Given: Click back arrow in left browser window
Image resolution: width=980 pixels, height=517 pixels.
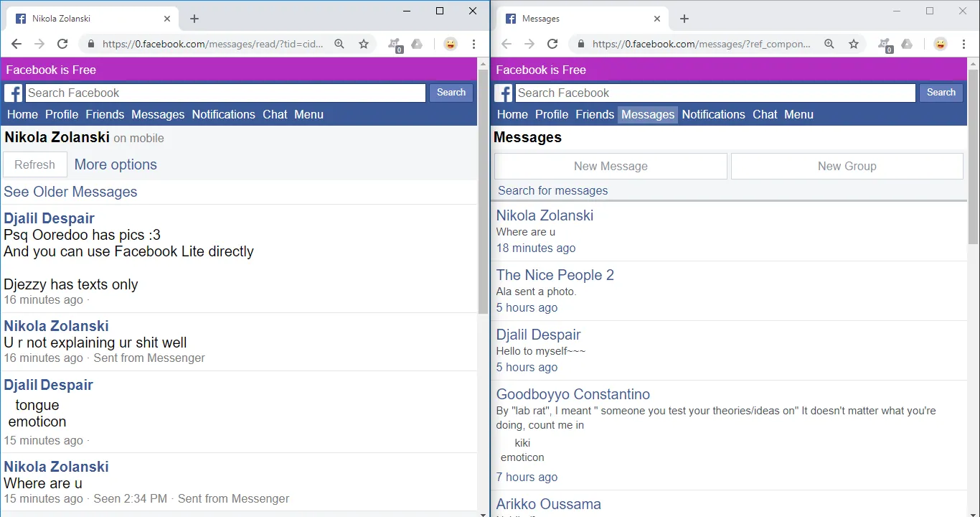Looking at the screenshot, I should [17, 44].
